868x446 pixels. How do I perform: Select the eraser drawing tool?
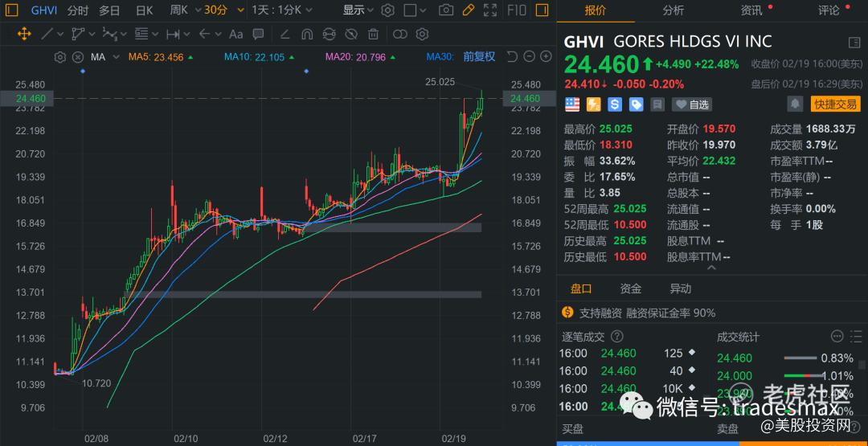[x=285, y=35]
